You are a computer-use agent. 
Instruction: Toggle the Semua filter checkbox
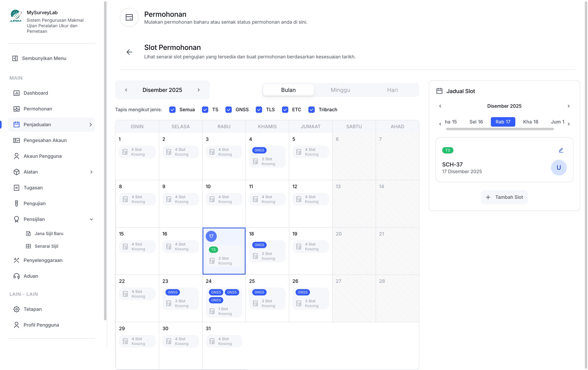(172, 110)
